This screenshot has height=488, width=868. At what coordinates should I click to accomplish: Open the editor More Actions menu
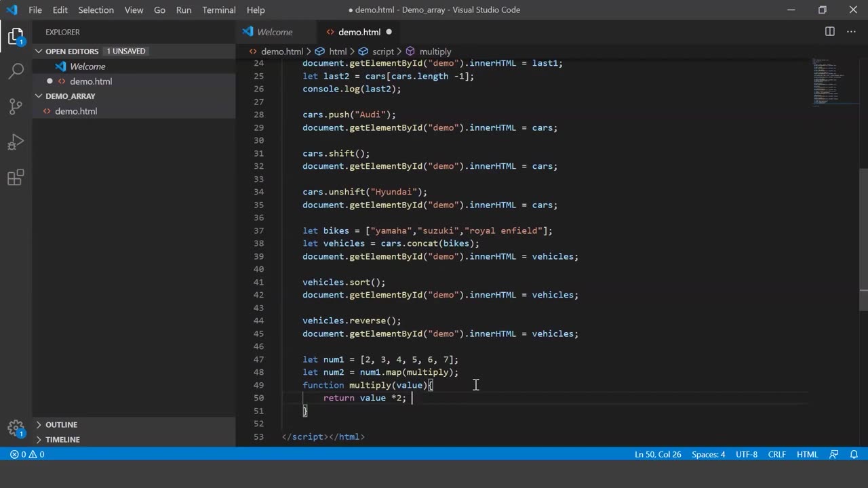(851, 32)
